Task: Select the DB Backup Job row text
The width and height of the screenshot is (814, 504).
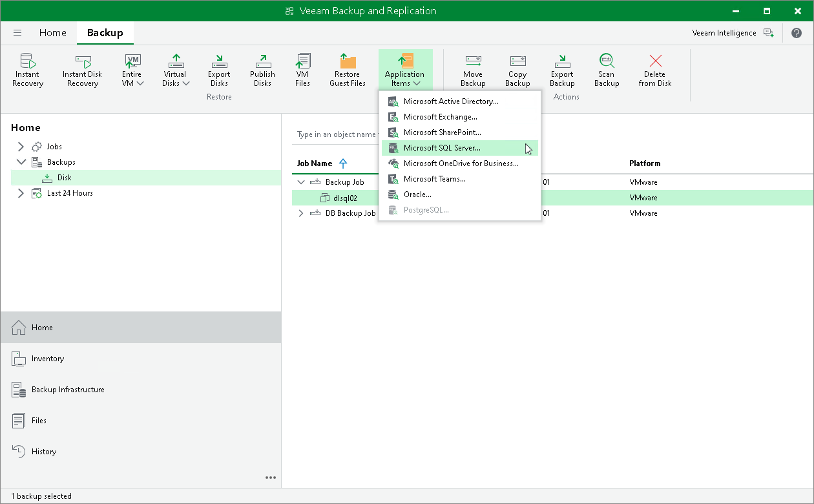Action: point(350,213)
